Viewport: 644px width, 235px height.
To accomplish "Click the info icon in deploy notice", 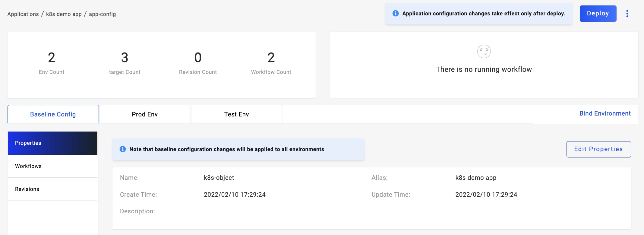I will tap(395, 14).
